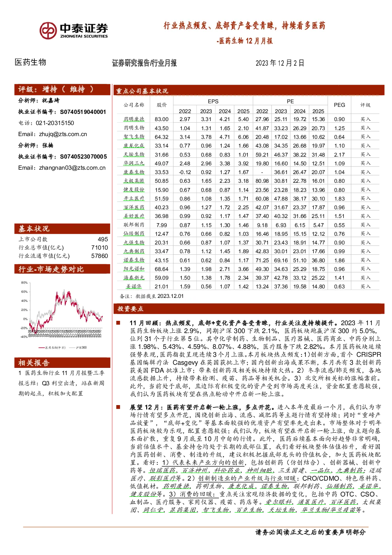Click the 科伦药业 link in paragraph
Screen dimensions: 392x555
[x=227, y=470]
